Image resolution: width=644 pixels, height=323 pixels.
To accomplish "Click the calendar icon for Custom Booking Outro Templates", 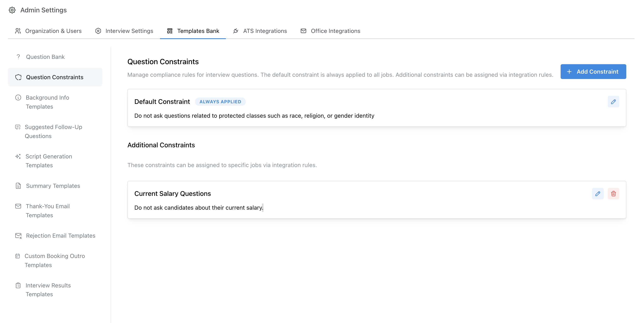I will [17, 256].
